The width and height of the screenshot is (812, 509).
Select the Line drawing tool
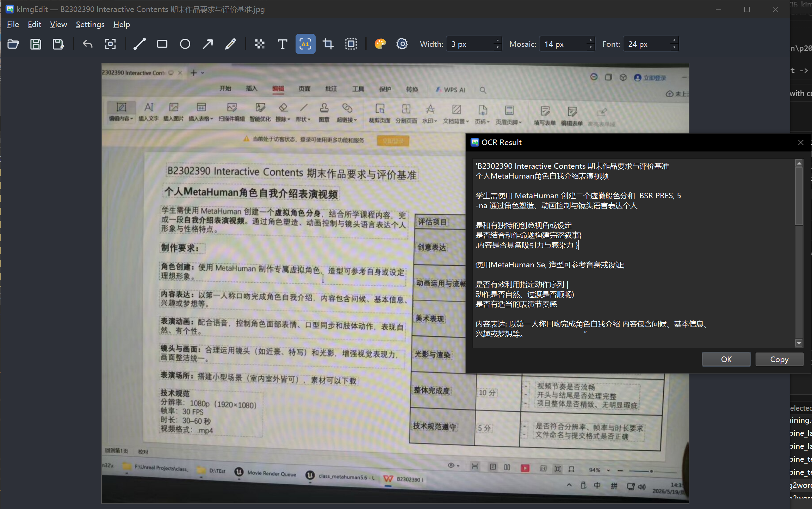140,44
